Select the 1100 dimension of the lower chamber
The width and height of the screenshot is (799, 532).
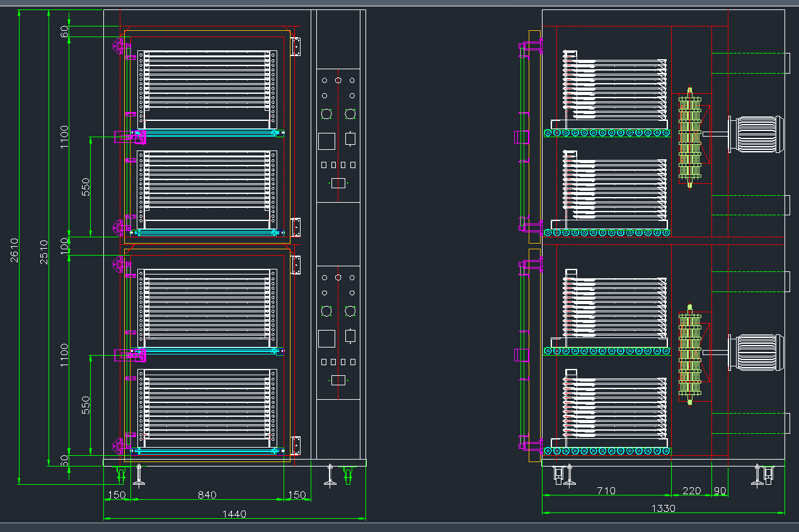tap(64, 356)
